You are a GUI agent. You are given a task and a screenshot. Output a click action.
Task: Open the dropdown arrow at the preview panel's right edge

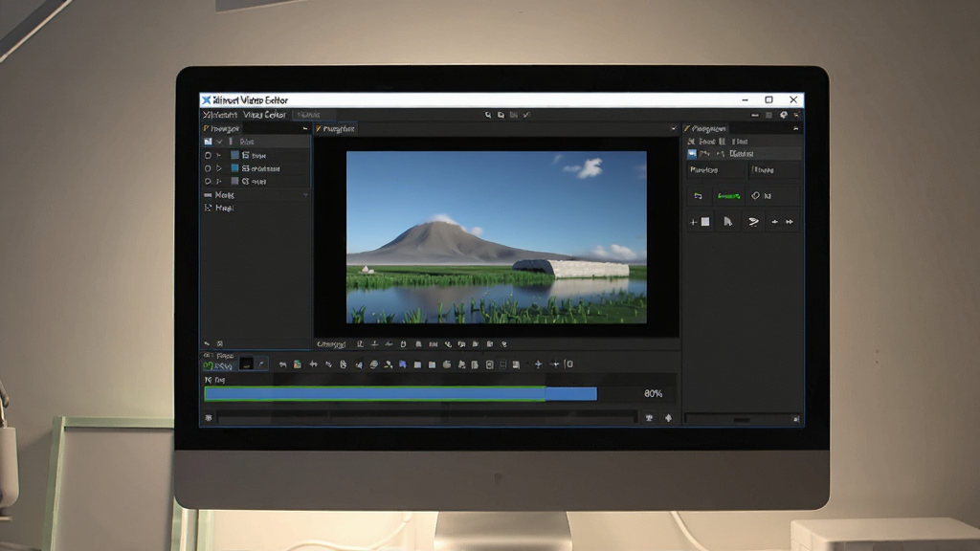(673, 129)
